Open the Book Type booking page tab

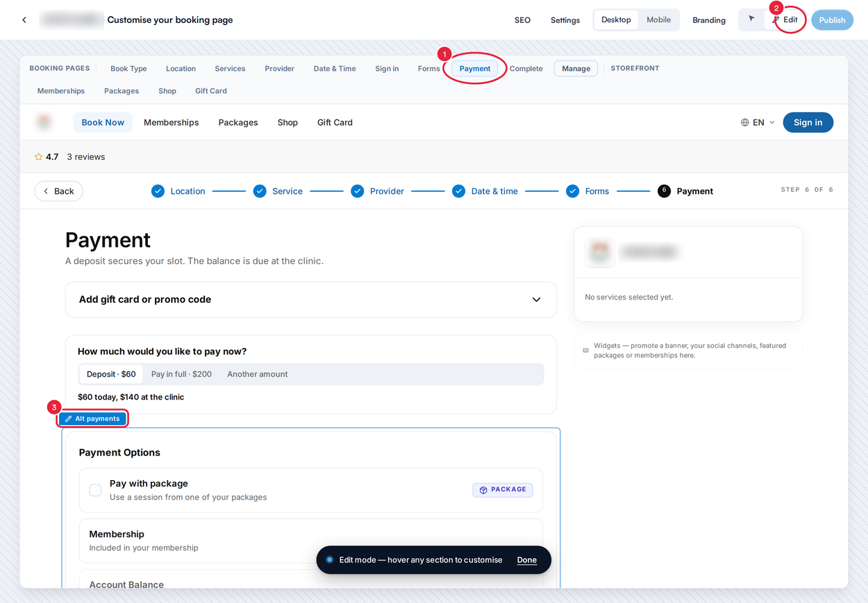coord(128,69)
